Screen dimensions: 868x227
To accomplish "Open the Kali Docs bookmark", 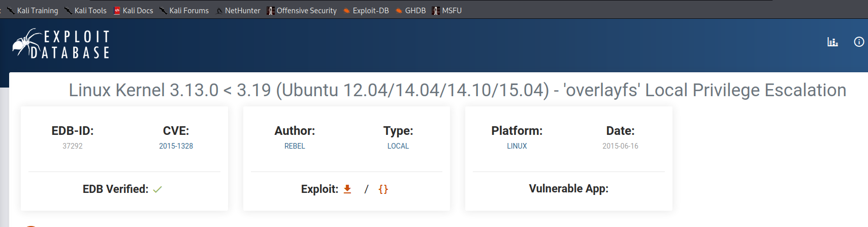I will [x=133, y=11].
